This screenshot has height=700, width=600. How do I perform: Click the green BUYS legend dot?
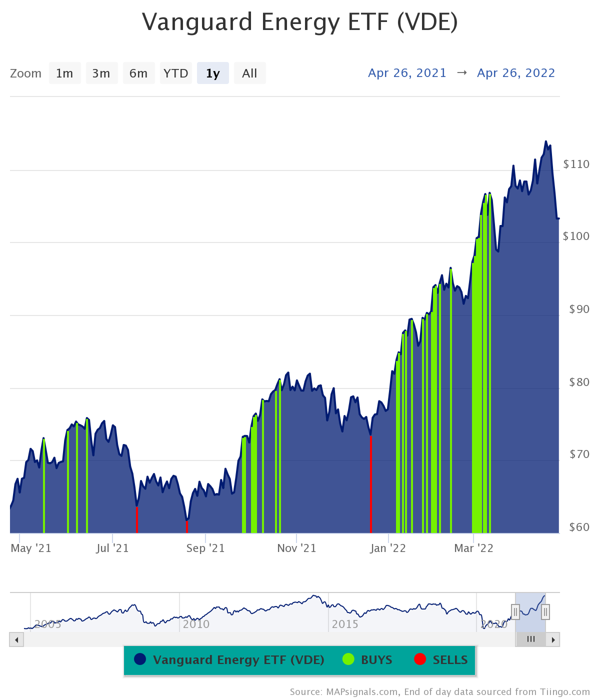click(x=348, y=659)
